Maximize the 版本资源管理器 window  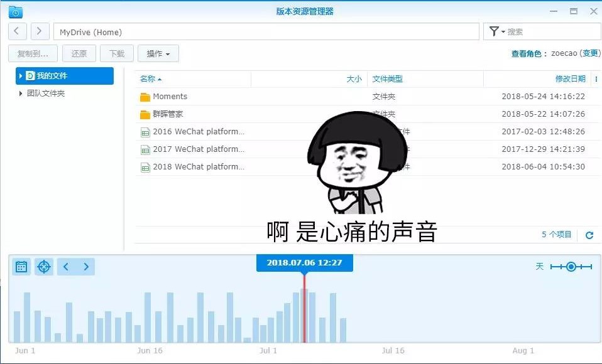(x=574, y=11)
